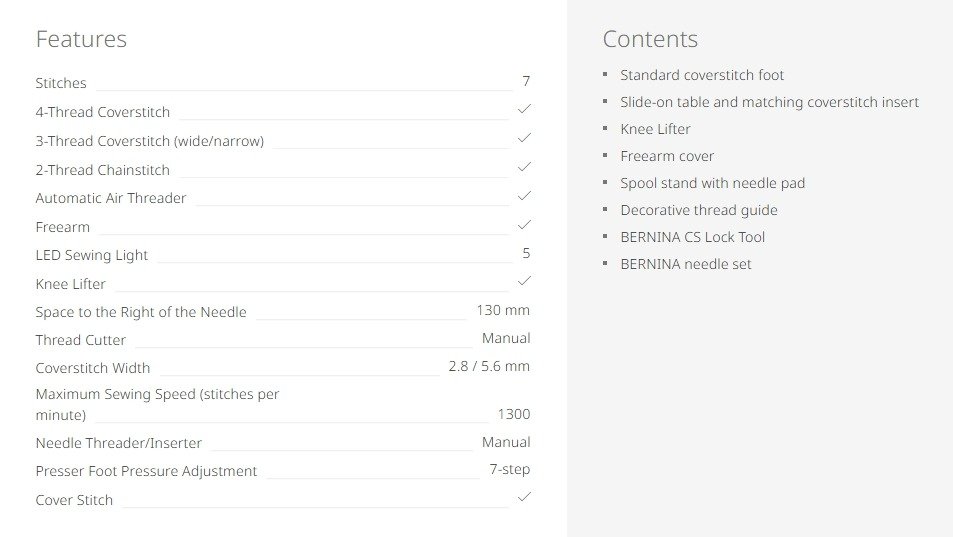Select the Stitches feature label
Screen dimensions: 953x537
pyautogui.click(x=61, y=83)
